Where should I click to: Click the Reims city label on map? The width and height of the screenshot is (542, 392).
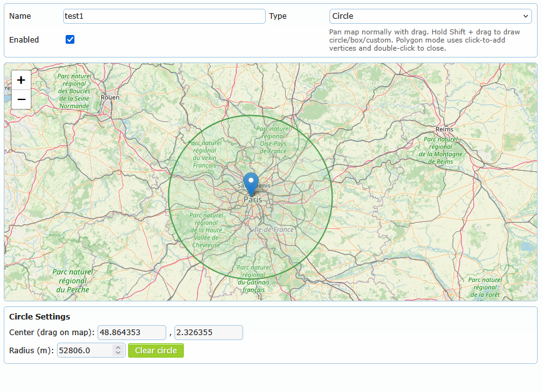[x=444, y=128]
